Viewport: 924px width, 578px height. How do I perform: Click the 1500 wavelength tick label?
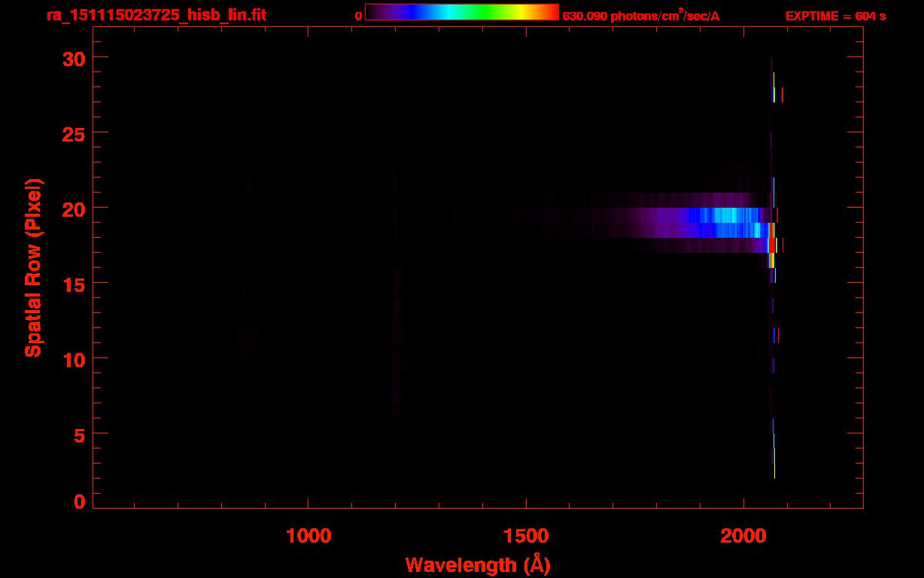click(526, 536)
